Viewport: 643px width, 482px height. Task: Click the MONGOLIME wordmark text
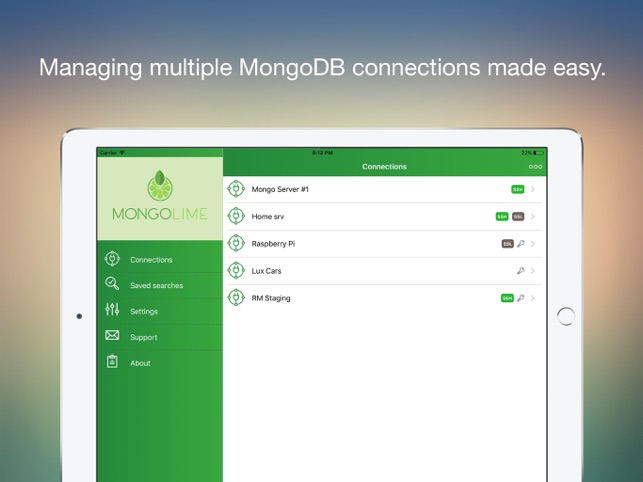click(160, 214)
